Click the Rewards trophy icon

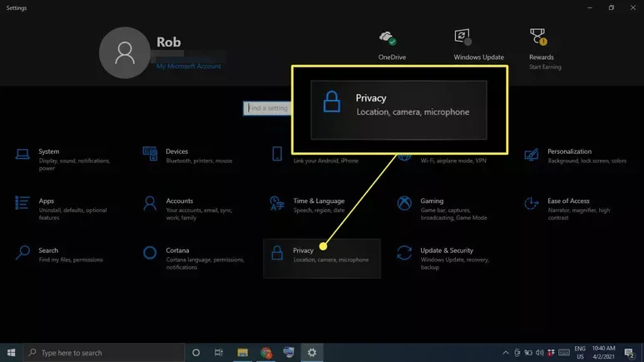pos(538,37)
